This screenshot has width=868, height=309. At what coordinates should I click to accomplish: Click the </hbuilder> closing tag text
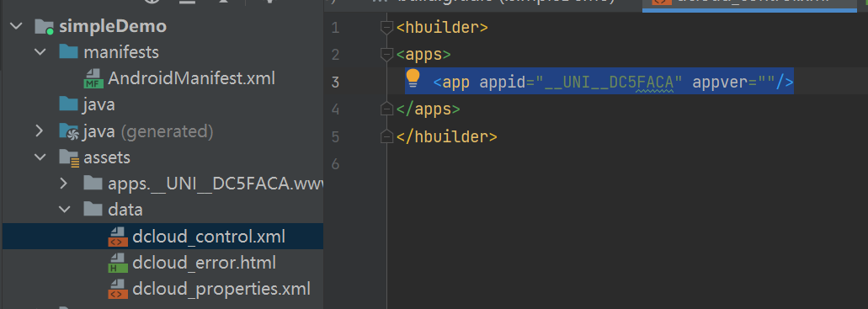pos(447,136)
